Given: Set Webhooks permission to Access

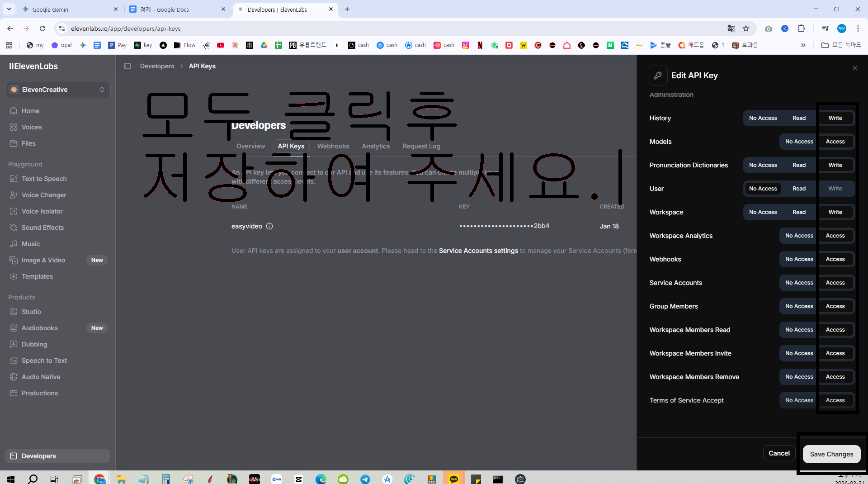Looking at the screenshot, I should [x=835, y=259].
